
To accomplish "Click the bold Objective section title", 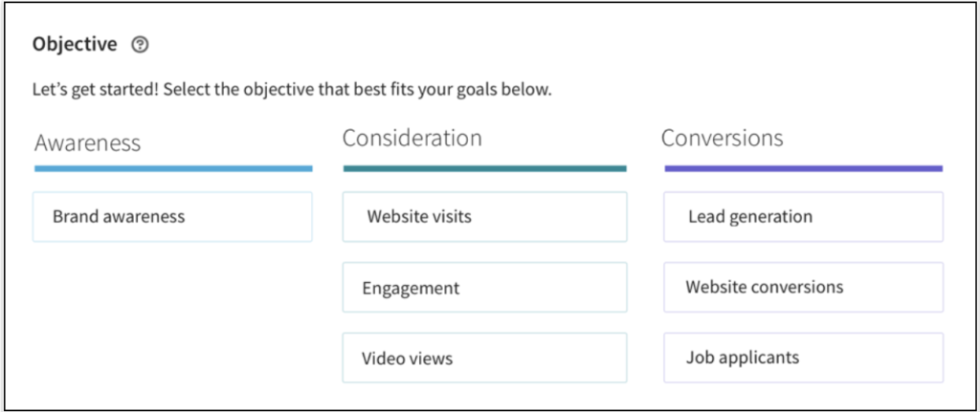I will (x=75, y=44).
